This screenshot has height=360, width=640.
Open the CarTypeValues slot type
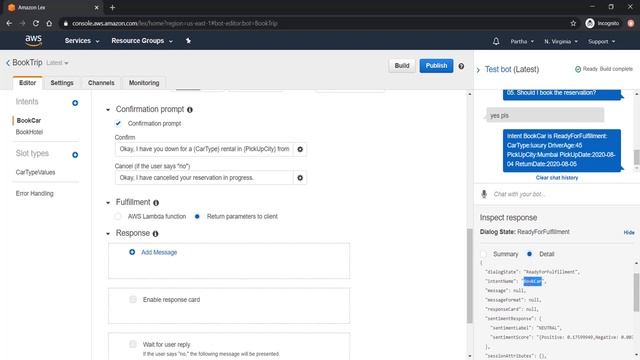click(x=36, y=172)
